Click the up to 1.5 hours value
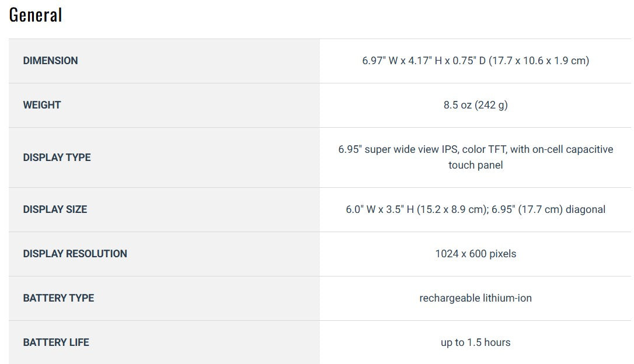This screenshot has height=364, width=634. tap(475, 342)
